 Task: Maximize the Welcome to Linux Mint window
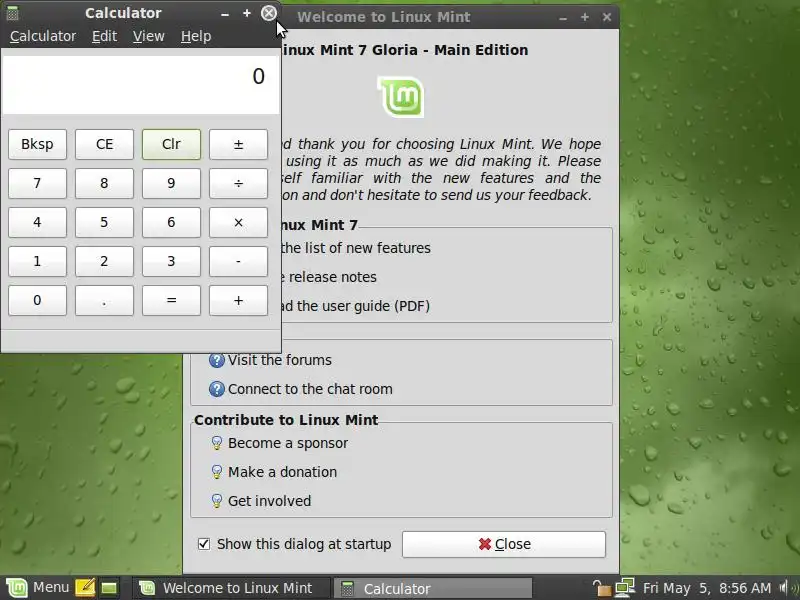585,17
